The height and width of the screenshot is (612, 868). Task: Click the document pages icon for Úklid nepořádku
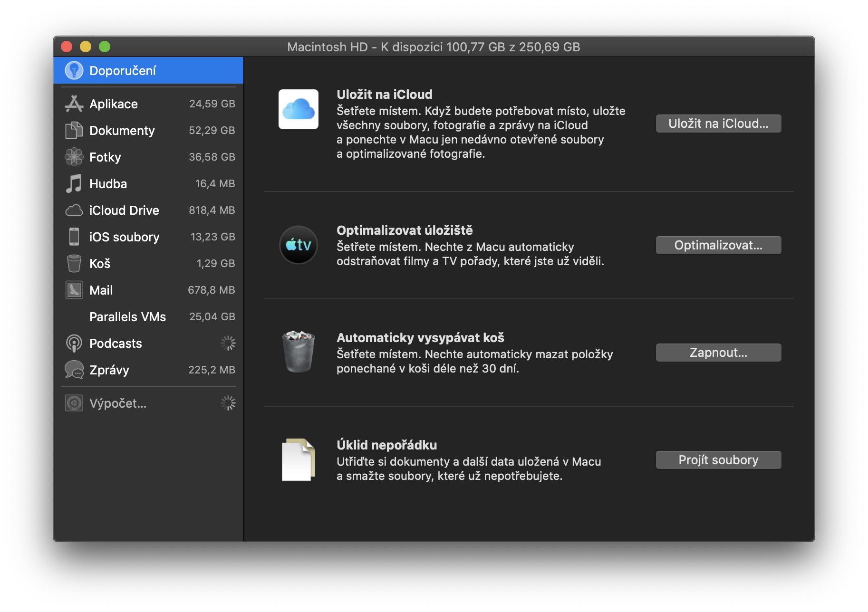pyautogui.click(x=299, y=459)
